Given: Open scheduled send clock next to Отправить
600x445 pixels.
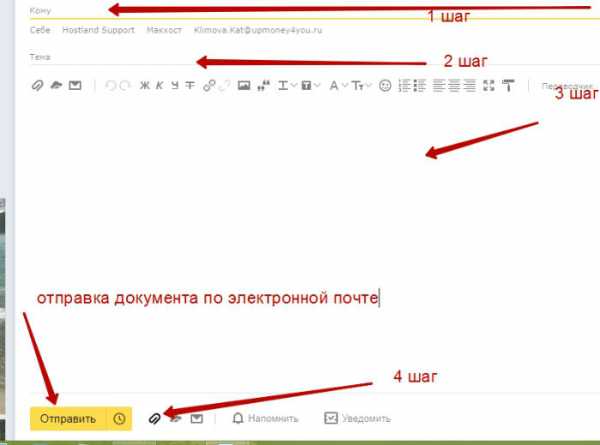Looking at the screenshot, I should pos(119,419).
